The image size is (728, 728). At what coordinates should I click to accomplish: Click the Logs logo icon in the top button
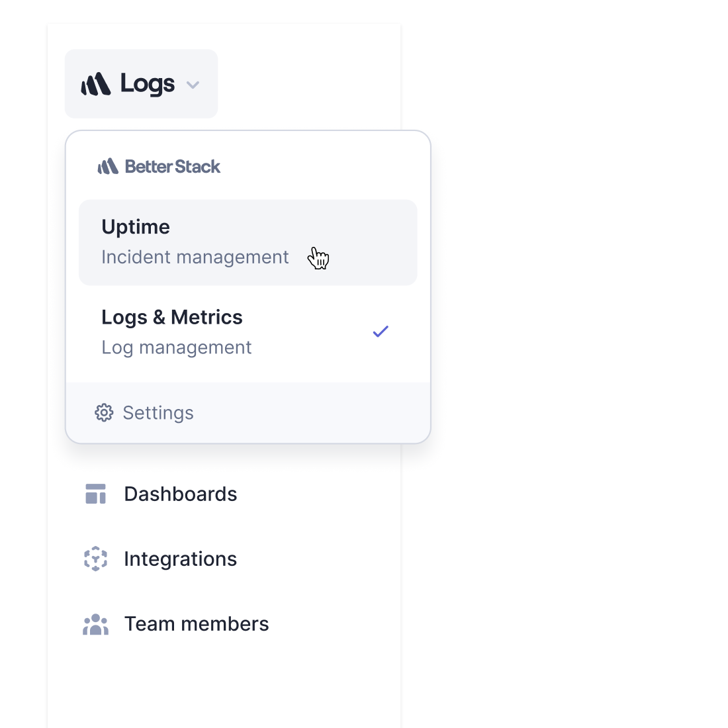tap(96, 83)
